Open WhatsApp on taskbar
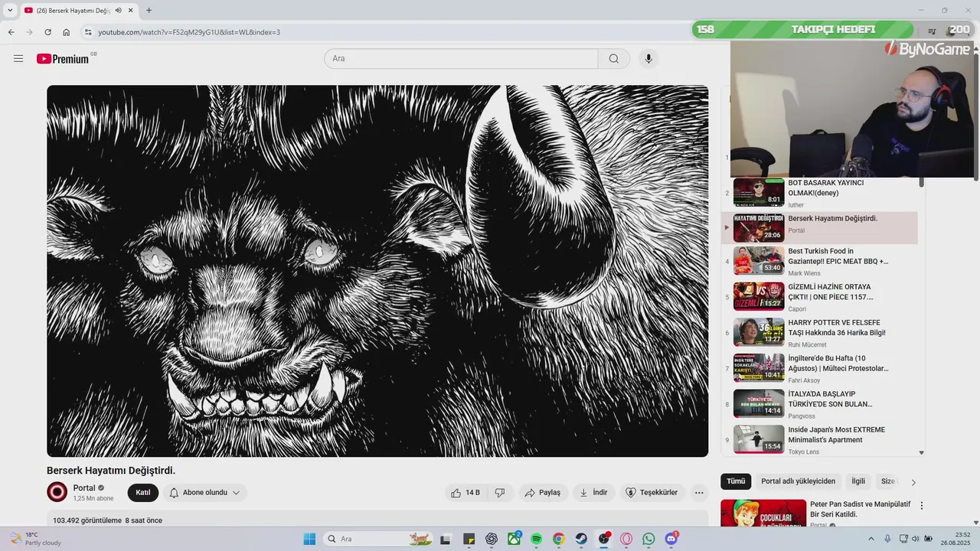Viewport: 980px width, 551px height. coord(649,539)
